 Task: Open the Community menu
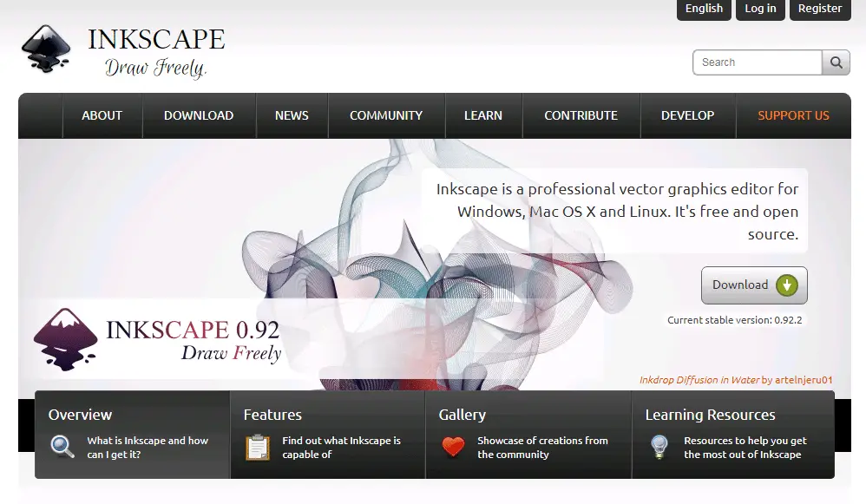click(386, 115)
